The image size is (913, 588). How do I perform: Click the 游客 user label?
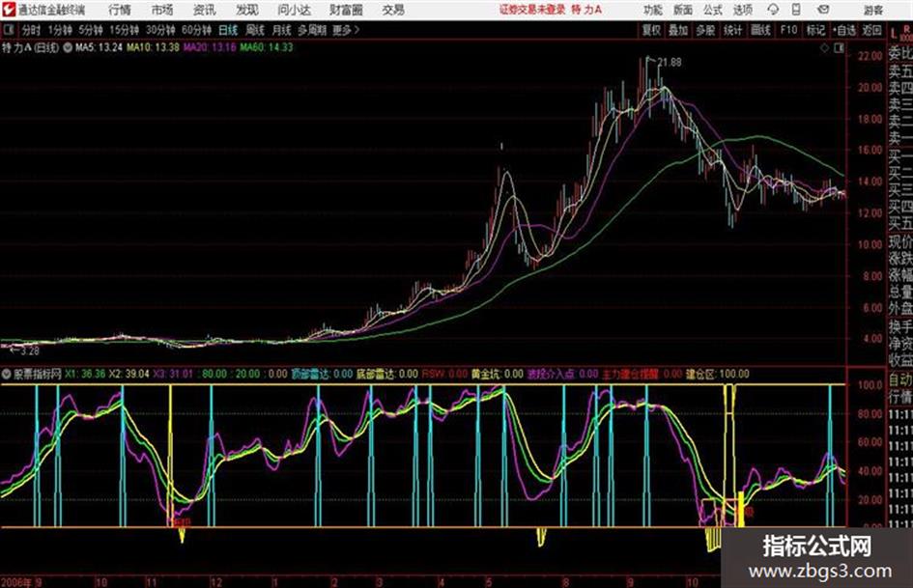(872, 10)
